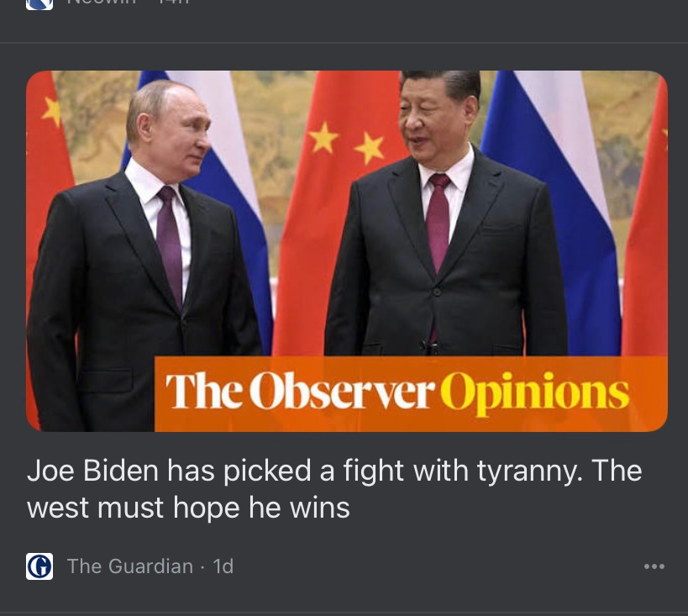Select the 'west must hope he wins' headline line
Image resolution: width=688 pixels, height=616 pixels.
click(x=188, y=508)
